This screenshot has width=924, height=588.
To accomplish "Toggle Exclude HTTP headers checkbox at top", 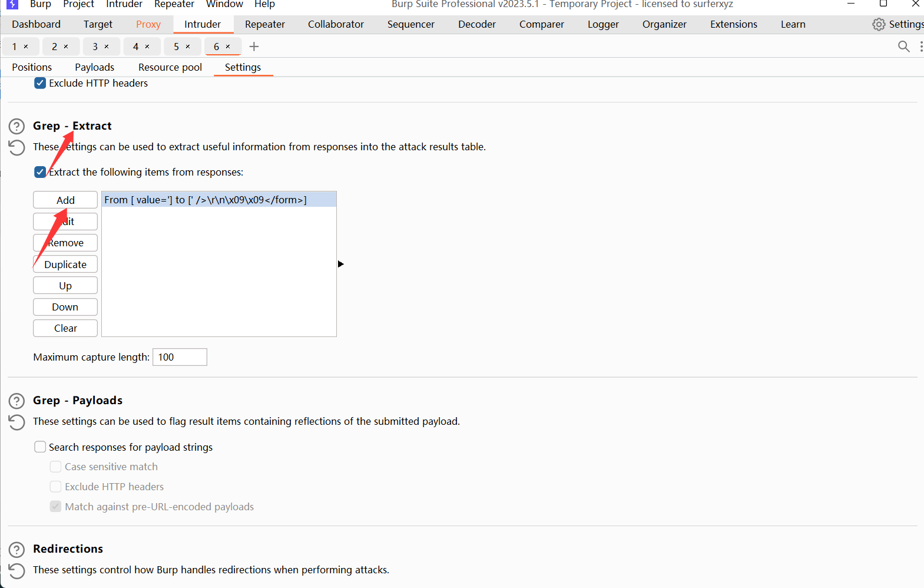I will (40, 83).
